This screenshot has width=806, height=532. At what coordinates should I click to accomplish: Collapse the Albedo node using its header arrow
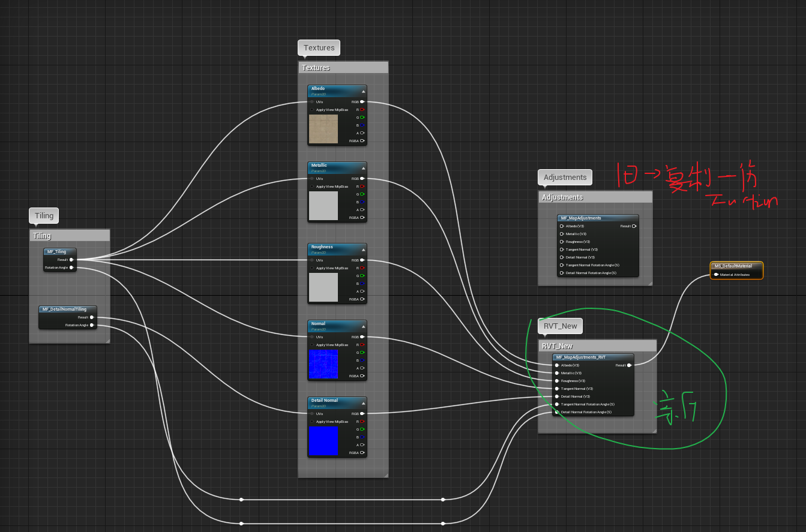click(364, 91)
